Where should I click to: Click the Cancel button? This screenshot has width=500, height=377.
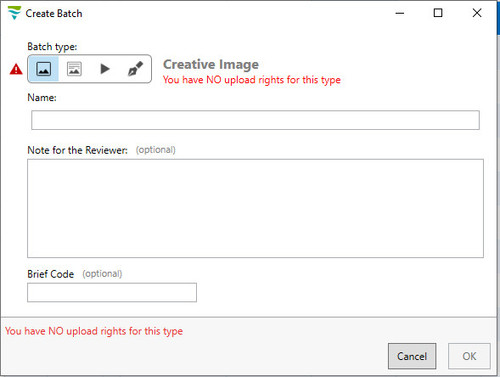tap(412, 356)
